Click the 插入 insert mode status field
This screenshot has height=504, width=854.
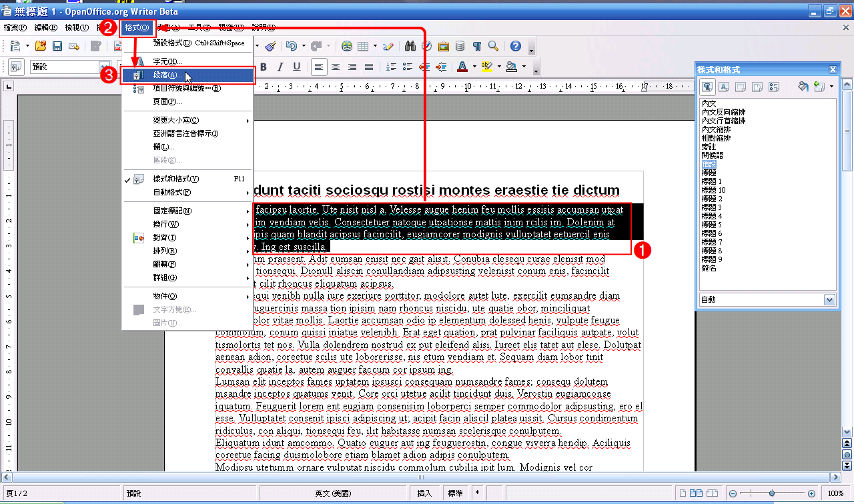point(424,493)
